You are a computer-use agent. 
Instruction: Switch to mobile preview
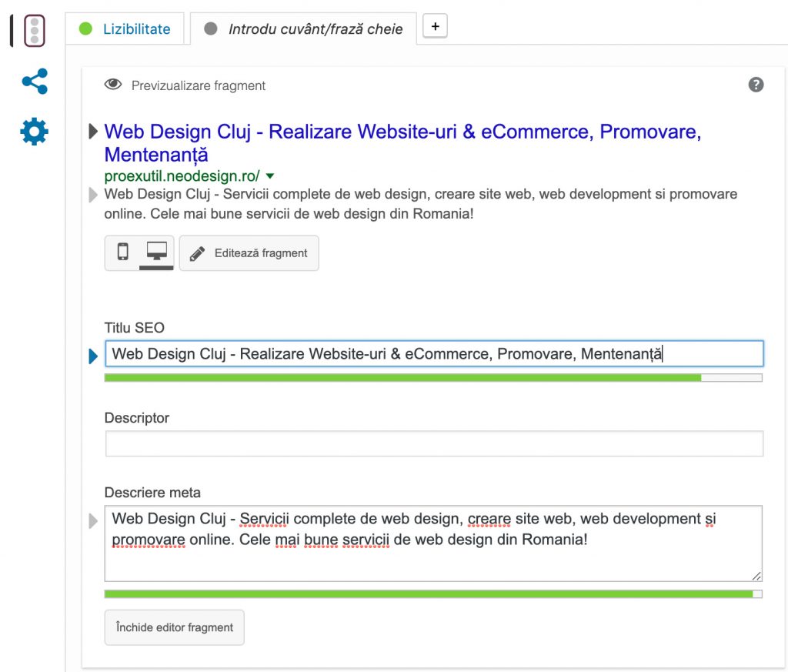pyautogui.click(x=122, y=252)
